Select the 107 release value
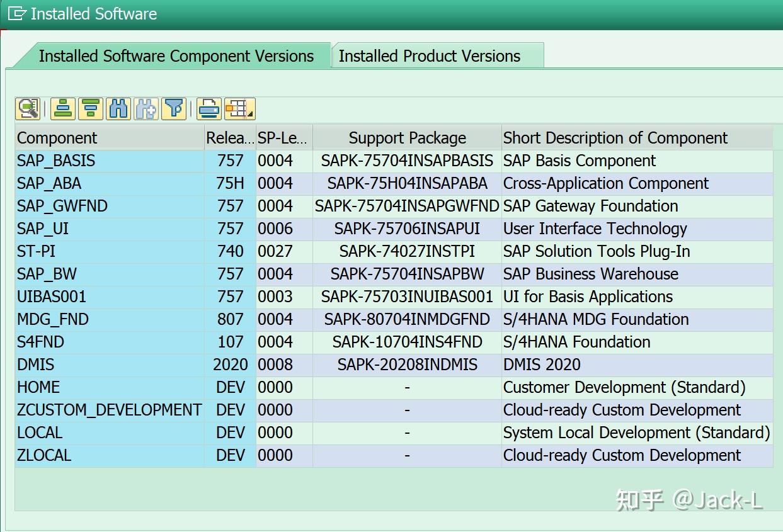783x532 pixels. pyautogui.click(x=230, y=342)
